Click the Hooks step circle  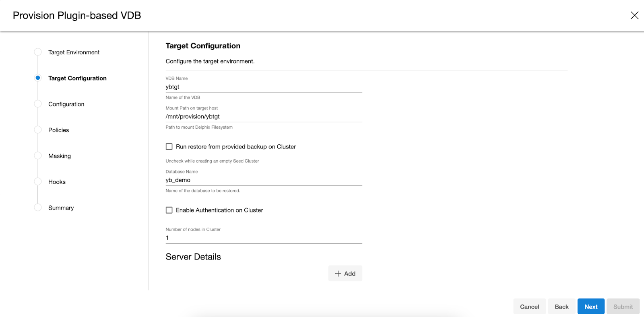pyautogui.click(x=38, y=181)
